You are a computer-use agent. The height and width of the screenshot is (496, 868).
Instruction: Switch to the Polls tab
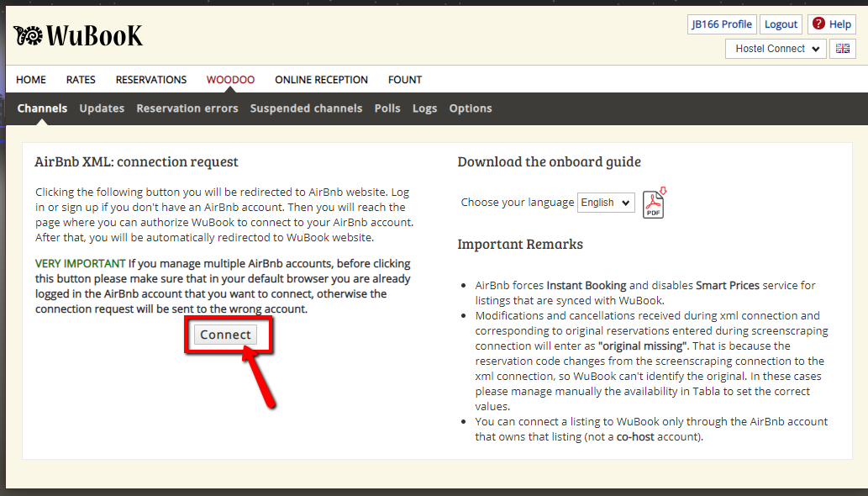[387, 108]
